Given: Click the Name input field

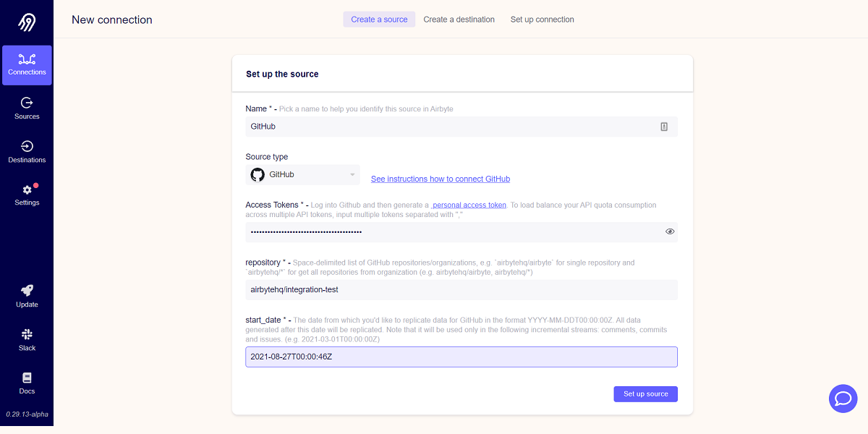Looking at the screenshot, I should pos(461,127).
